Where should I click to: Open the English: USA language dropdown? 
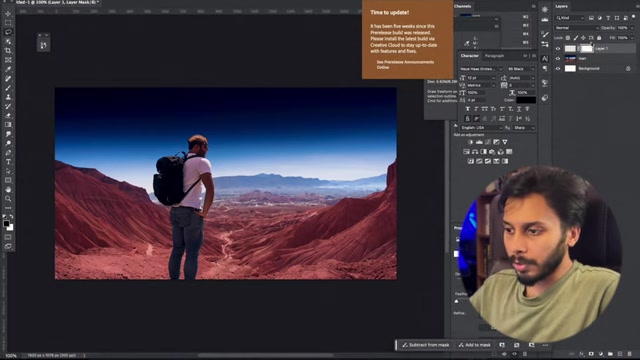pos(481,128)
